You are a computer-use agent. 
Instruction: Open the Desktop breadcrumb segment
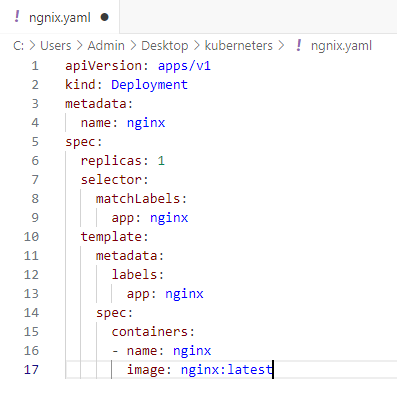point(165,46)
